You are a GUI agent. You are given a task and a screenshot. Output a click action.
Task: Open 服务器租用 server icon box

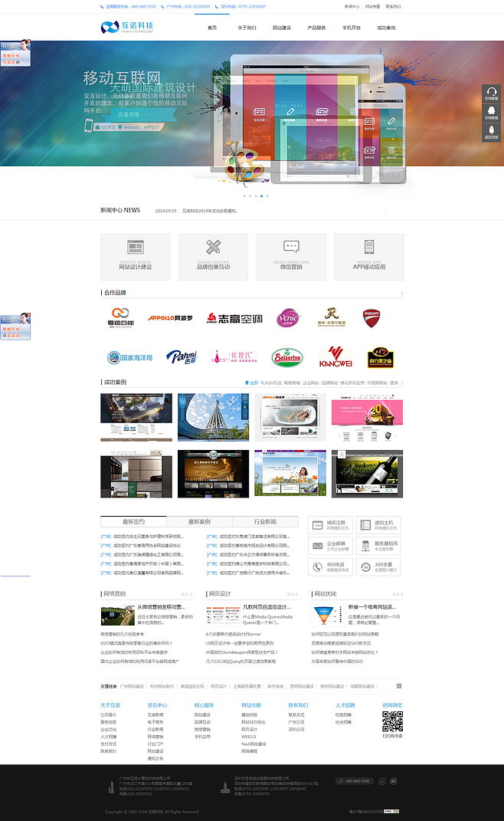[x=378, y=546]
